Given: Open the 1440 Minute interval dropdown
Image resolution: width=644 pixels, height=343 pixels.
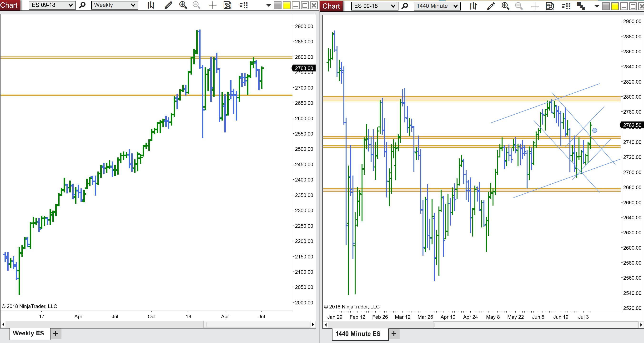Looking at the screenshot, I should pyautogui.click(x=437, y=6).
